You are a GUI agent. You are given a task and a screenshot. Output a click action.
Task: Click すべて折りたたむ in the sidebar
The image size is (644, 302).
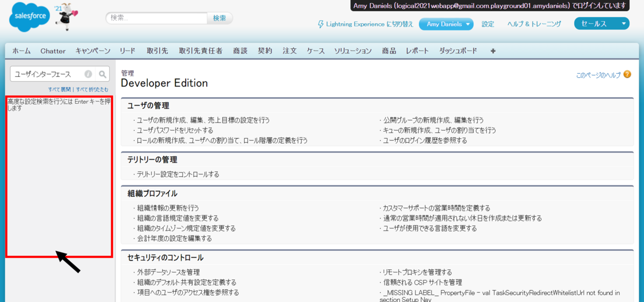tap(92, 89)
